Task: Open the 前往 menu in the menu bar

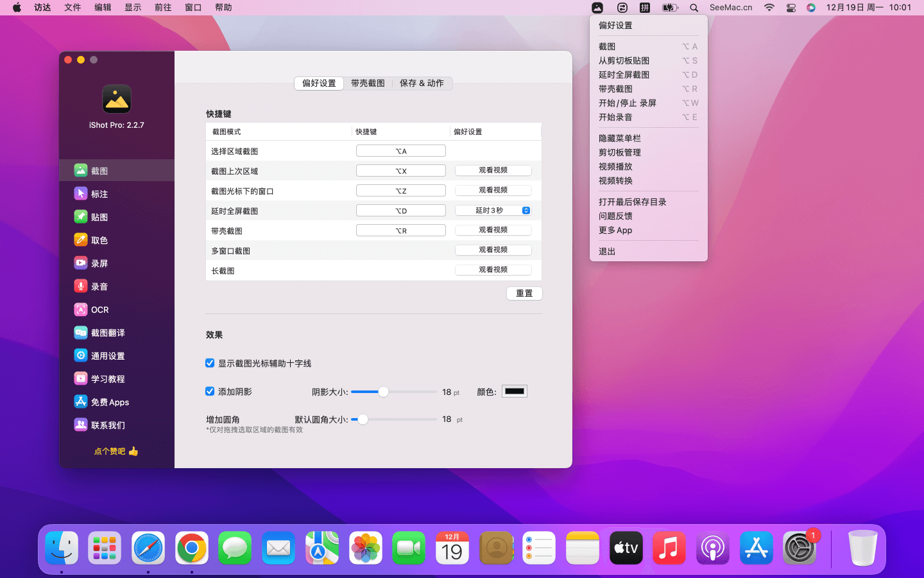Action: click(163, 8)
